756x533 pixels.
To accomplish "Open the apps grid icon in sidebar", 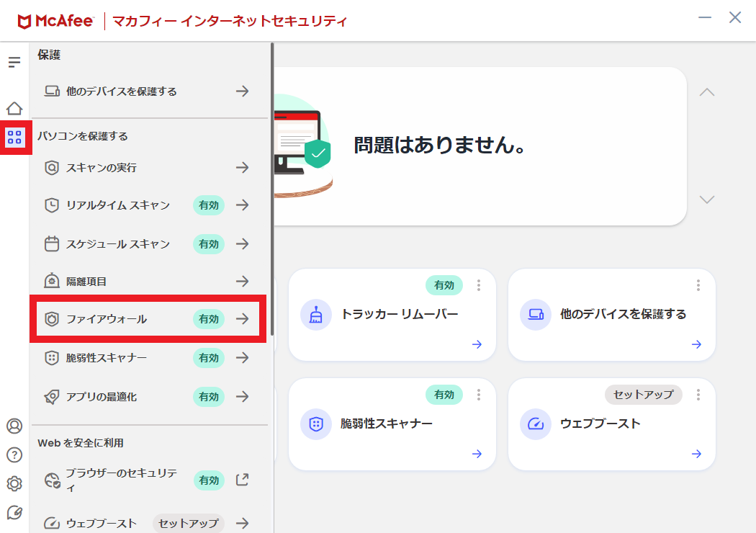I will pos(14,137).
